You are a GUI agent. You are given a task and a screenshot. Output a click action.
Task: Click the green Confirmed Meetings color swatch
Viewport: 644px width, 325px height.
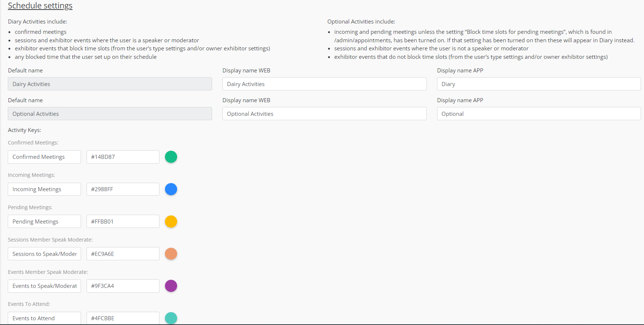click(x=171, y=157)
